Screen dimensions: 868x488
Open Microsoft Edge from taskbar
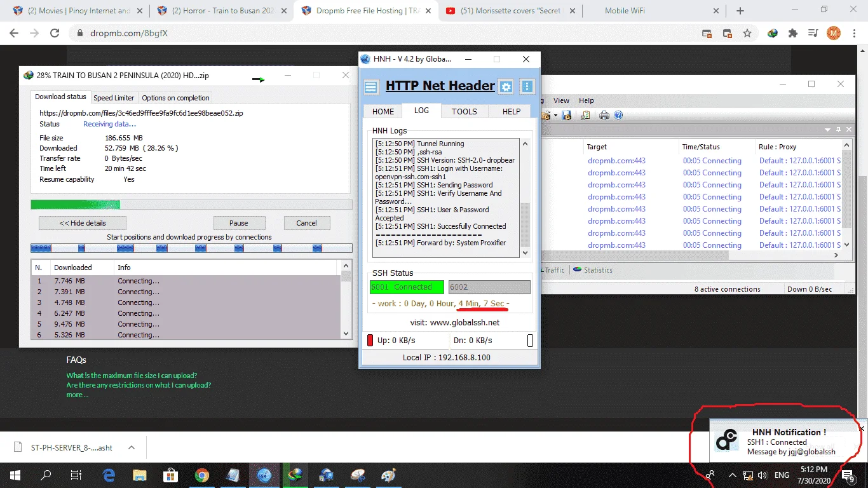click(x=108, y=474)
